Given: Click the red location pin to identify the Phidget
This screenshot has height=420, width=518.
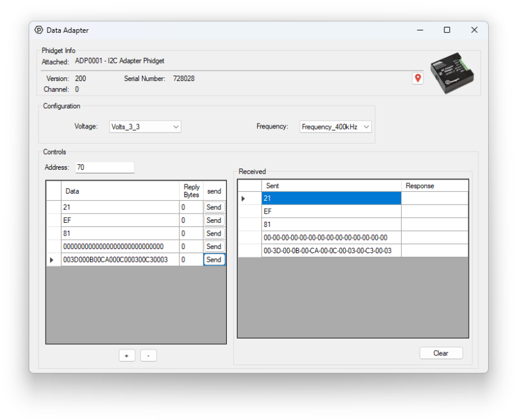Looking at the screenshot, I should coord(417,78).
